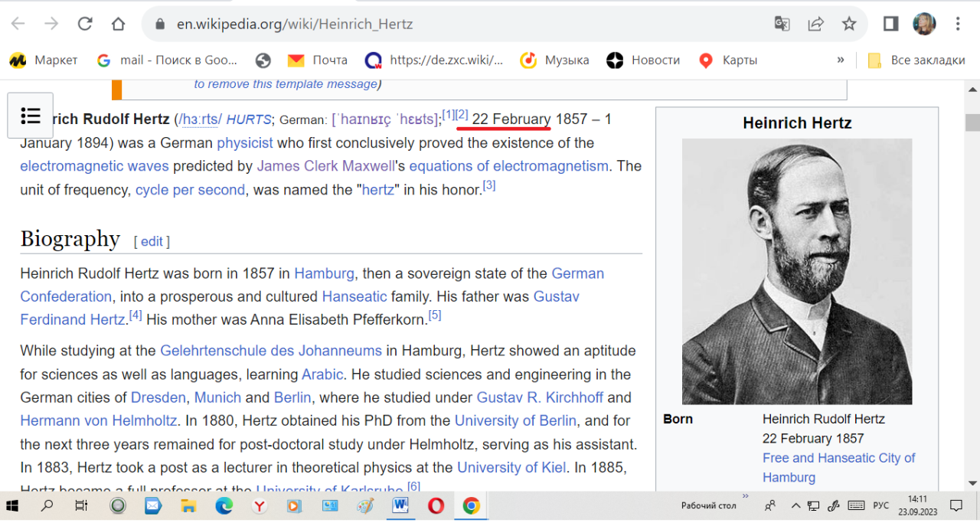Open the Почта bookmark
Image resolution: width=980 pixels, height=523 pixels.
(318, 60)
